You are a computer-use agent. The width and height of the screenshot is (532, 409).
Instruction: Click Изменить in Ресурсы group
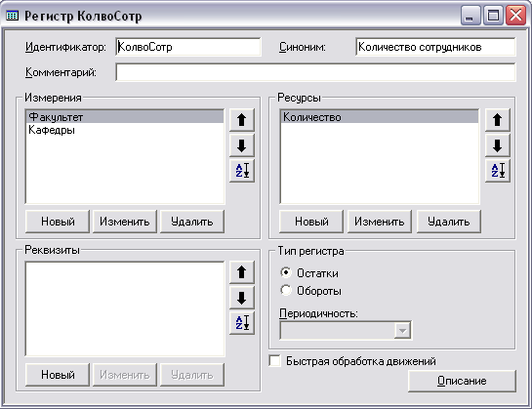[x=380, y=222]
